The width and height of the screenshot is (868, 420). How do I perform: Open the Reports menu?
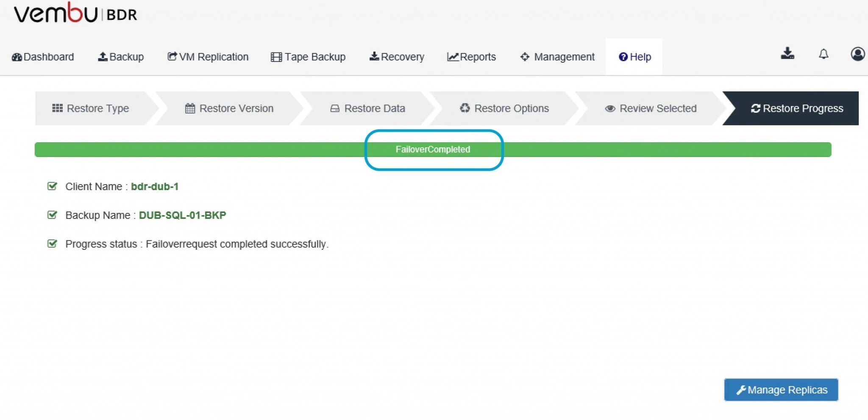coord(471,57)
